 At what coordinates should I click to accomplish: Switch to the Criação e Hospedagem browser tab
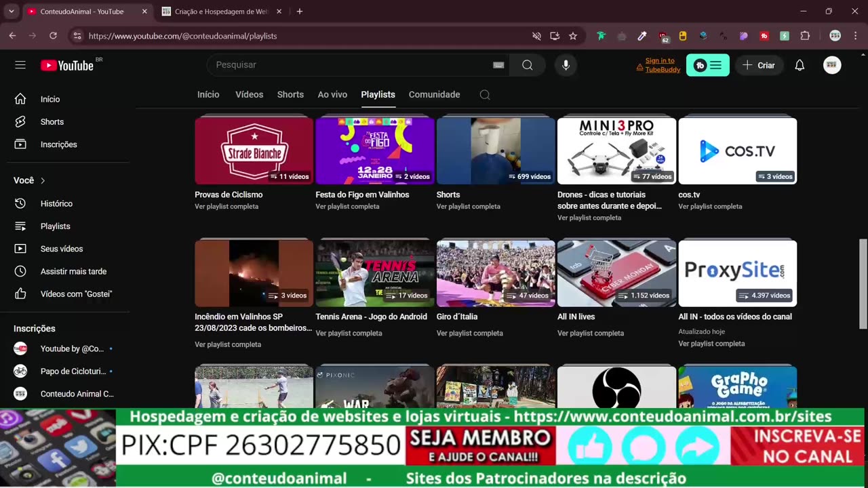click(222, 12)
